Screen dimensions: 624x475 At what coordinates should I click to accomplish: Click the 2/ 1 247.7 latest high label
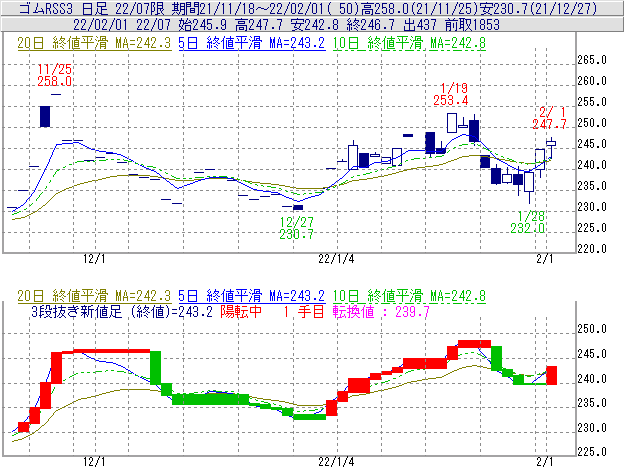pyautogui.click(x=549, y=118)
